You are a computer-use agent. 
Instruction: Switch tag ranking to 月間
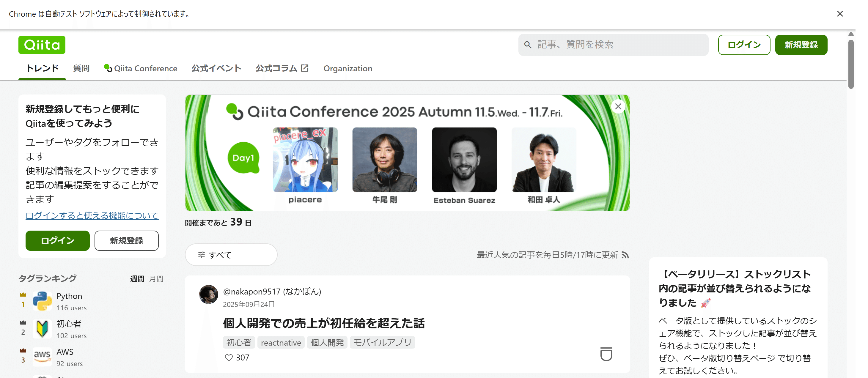(x=156, y=279)
